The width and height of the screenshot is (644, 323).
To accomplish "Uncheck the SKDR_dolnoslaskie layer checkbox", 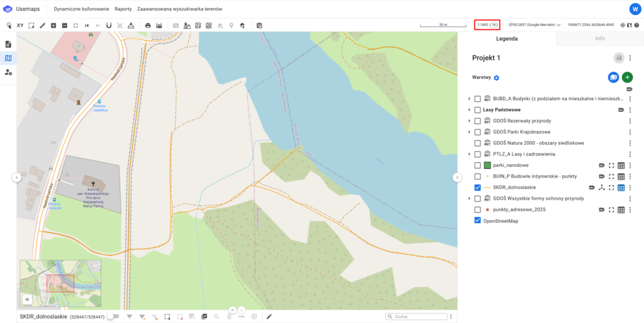I will 477,188.
